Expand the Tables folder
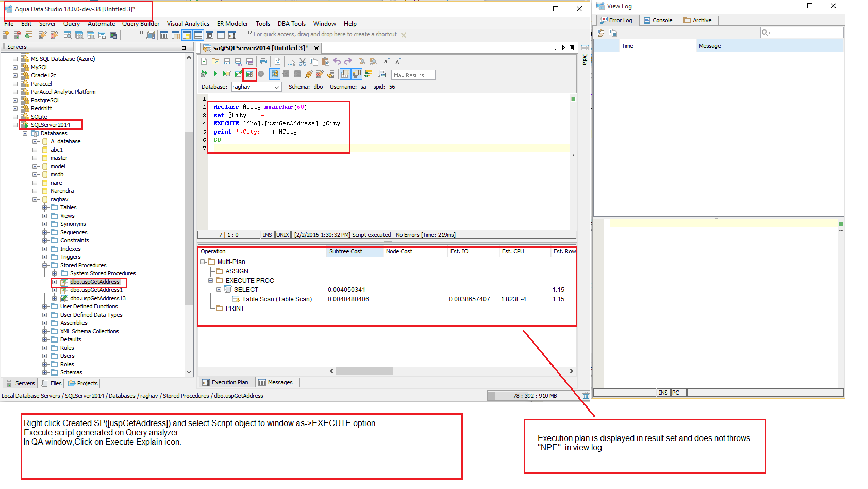 click(45, 207)
